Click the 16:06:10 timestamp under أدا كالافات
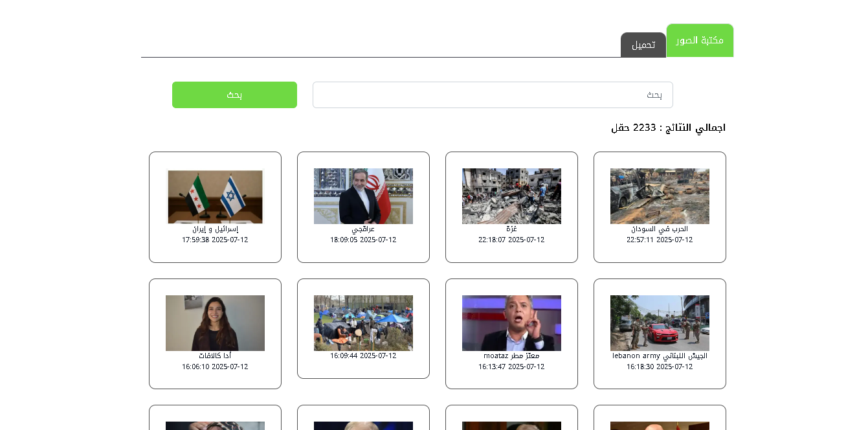The height and width of the screenshot is (430, 868). (215, 367)
